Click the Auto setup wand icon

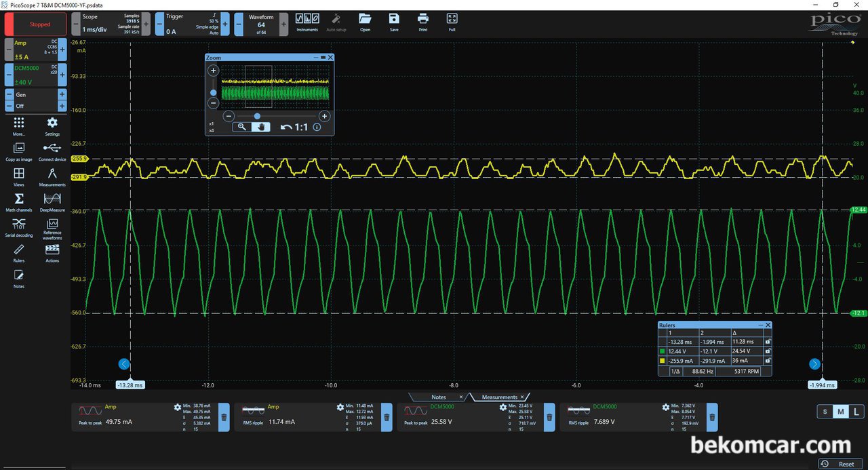pyautogui.click(x=336, y=22)
